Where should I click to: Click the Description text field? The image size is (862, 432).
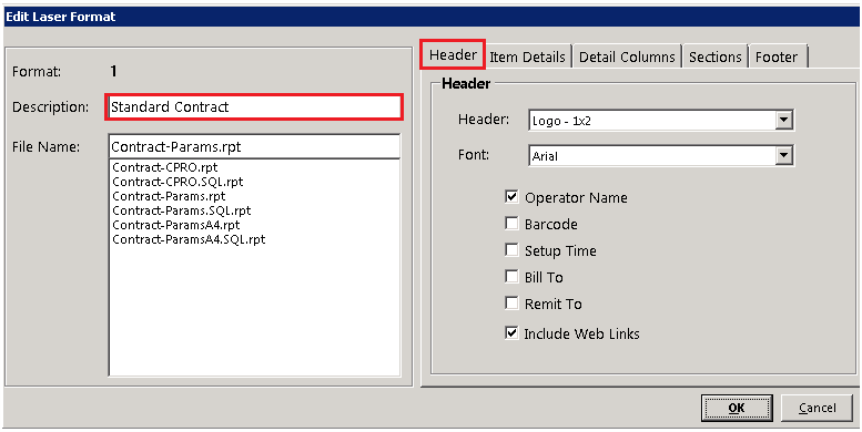(x=254, y=107)
